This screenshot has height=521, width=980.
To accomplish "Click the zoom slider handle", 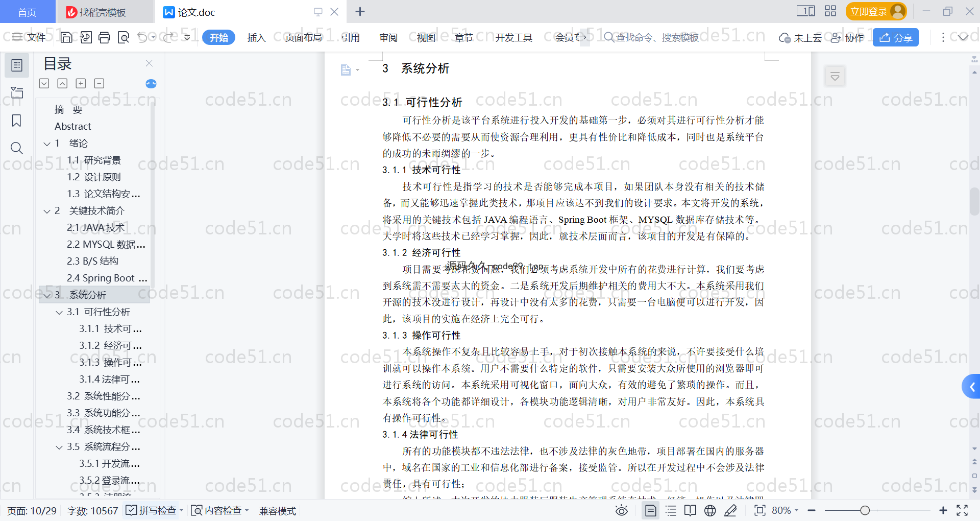I will (x=865, y=510).
